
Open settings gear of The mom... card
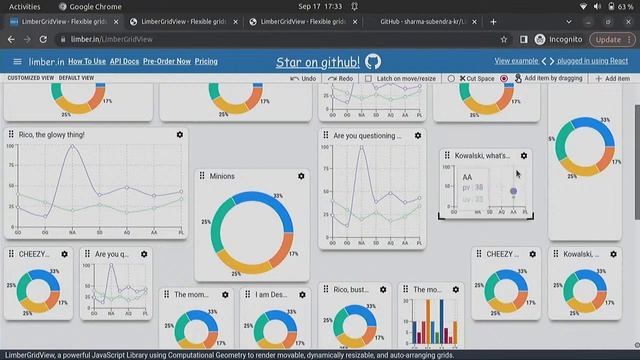tap(225, 295)
